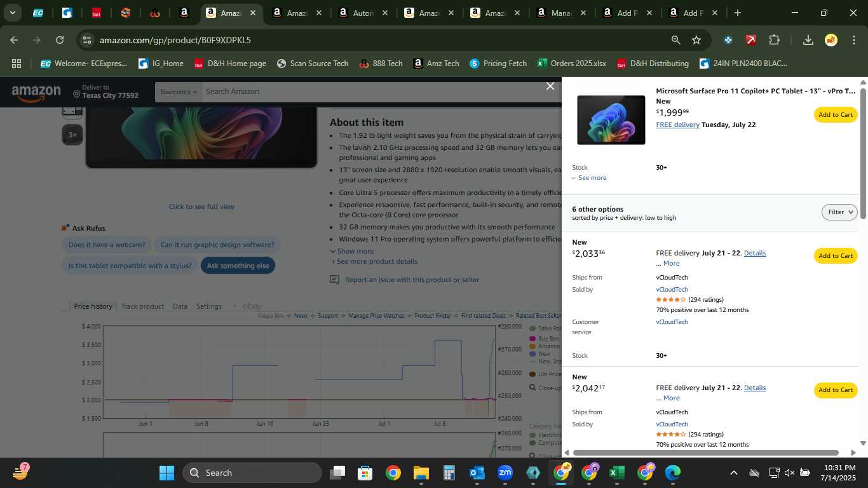Switch to Keepa Settings tab
This screenshot has height=488, width=868.
point(208,306)
